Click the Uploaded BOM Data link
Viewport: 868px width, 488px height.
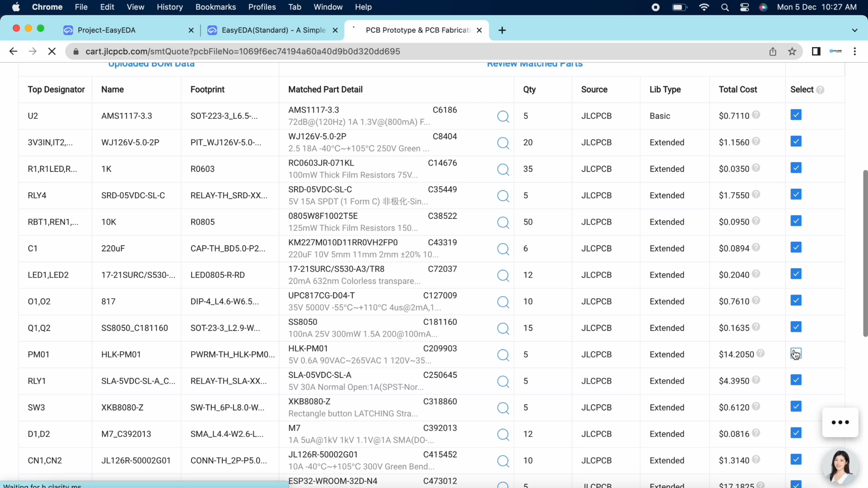(x=151, y=64)
